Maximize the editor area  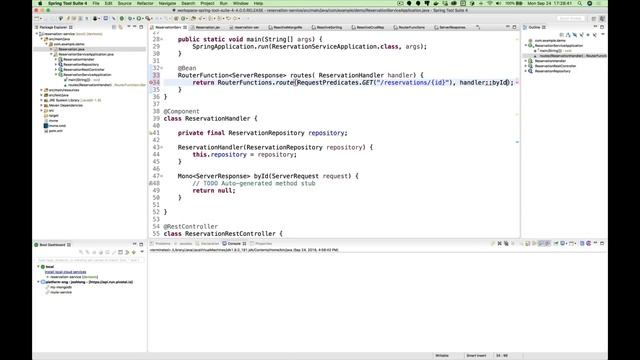[x=514, y=27]
